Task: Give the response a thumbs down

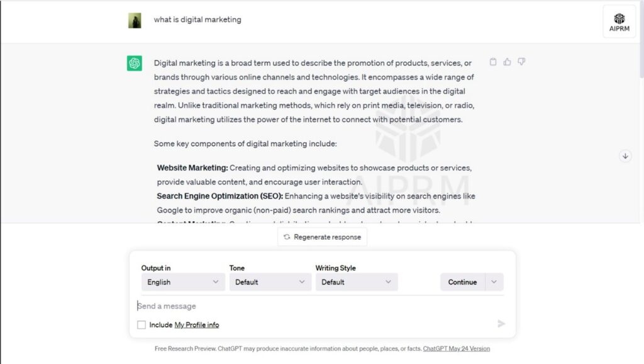Action: (x=521, y=62)
